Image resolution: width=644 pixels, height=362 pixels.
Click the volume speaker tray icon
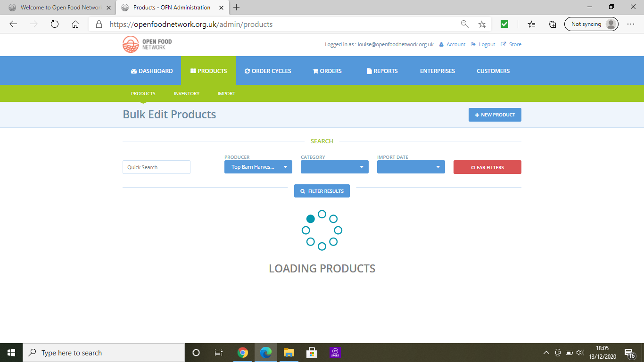580,353
